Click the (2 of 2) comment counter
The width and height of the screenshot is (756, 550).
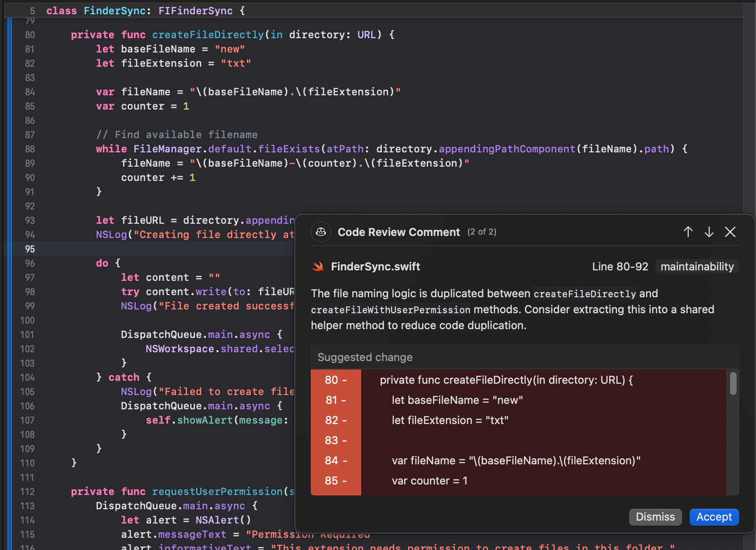point(481,232)
